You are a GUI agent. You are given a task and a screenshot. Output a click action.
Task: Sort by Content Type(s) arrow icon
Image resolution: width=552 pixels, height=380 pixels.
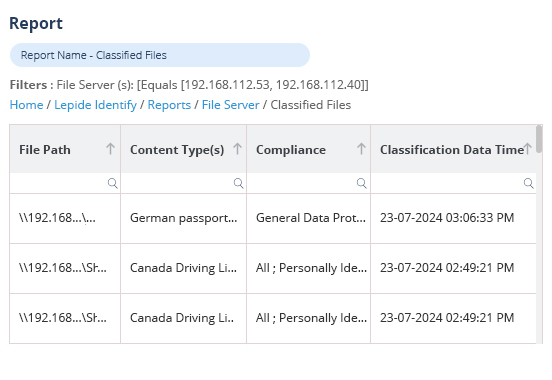[237, 149]
